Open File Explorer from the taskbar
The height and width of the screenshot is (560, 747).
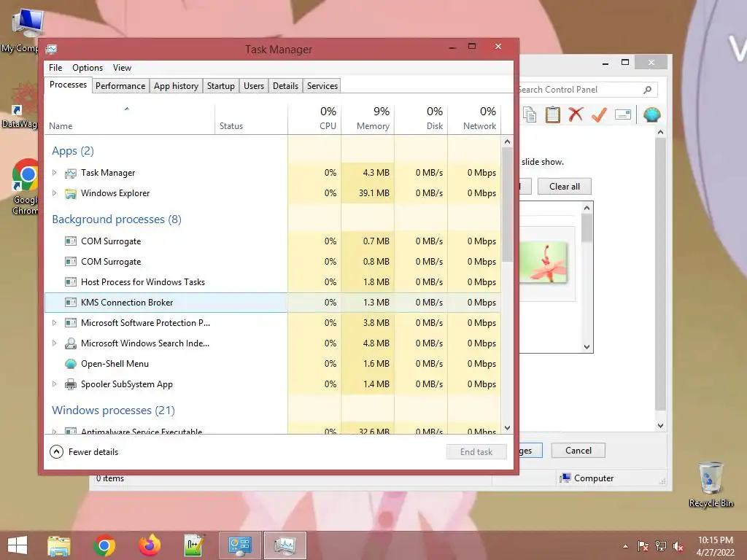click(59, 545)
